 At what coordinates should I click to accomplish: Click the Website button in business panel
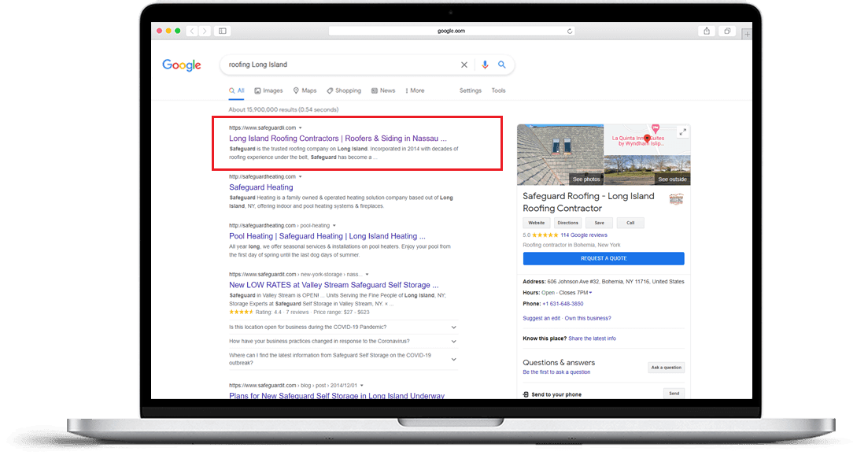coord(537,223)
